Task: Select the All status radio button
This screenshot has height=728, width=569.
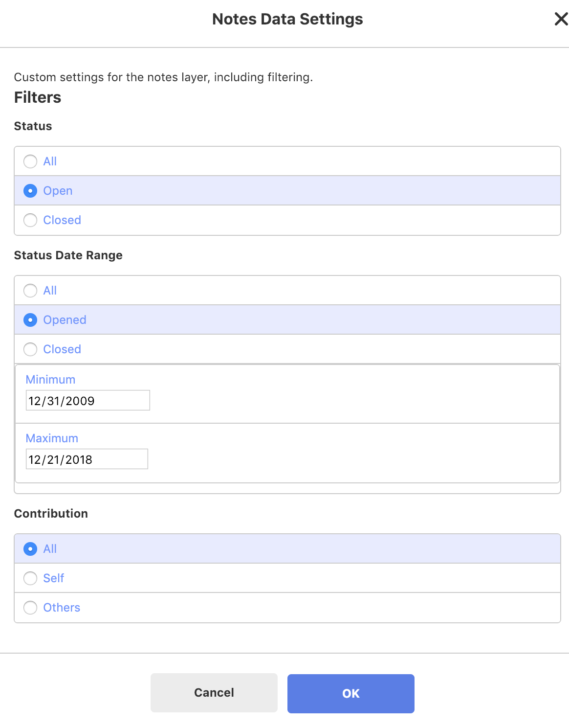Action: pyautogui.click(x=30, y=161)
